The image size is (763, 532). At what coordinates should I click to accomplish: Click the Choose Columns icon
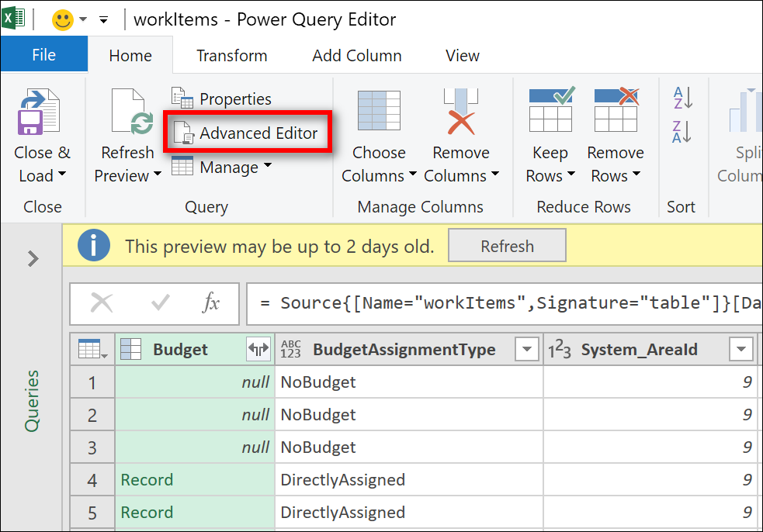tap(379, 111)
